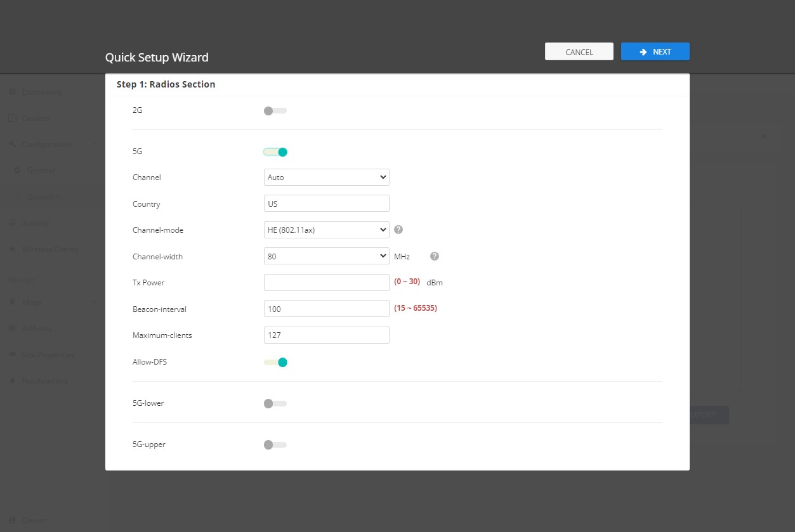Click the Maximum-clients field showing 127
The height and width of the screenshot is (532, 795).
(326, 335)
